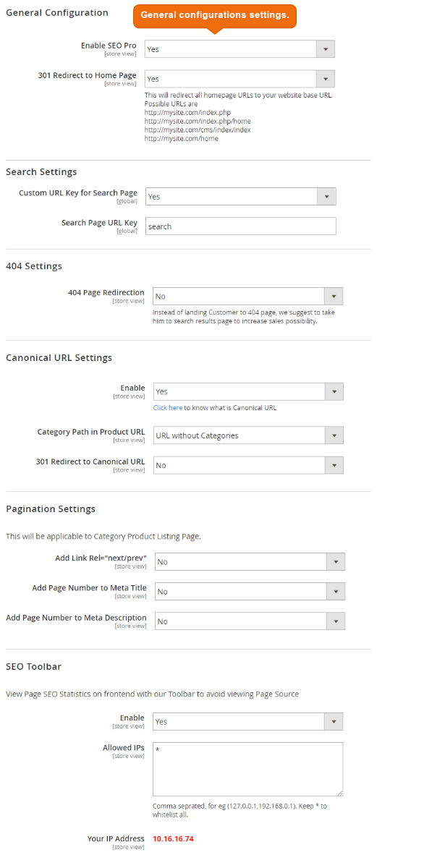Open Custom URL Key for Search Page dropdown
The height and width of the screenshot is (868, 445).
point(240,197)
